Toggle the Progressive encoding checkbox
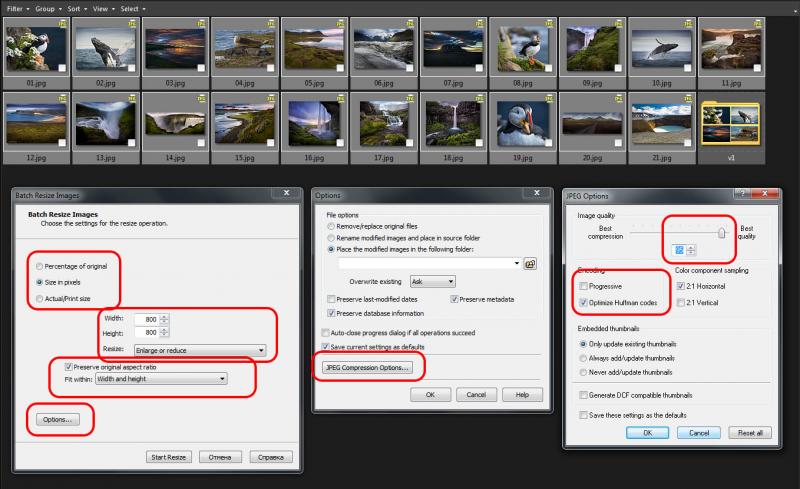800x489 pixels. coord(583,286)
